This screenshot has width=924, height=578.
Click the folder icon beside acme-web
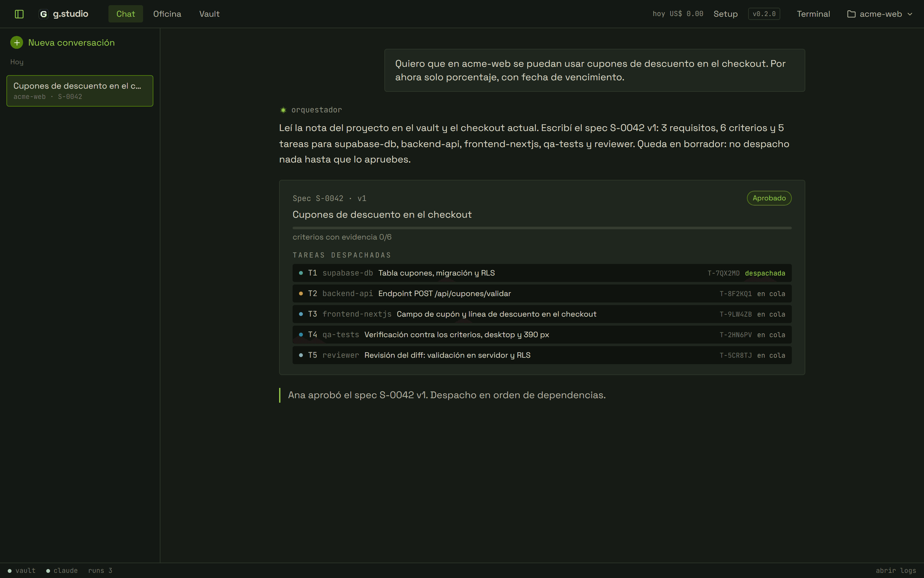click(851, 14)
